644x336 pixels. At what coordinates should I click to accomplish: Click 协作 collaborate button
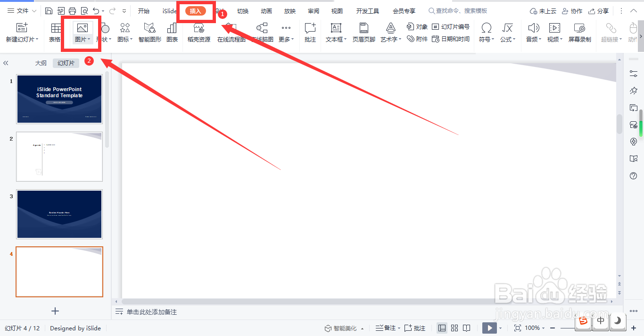coord(572,11)
